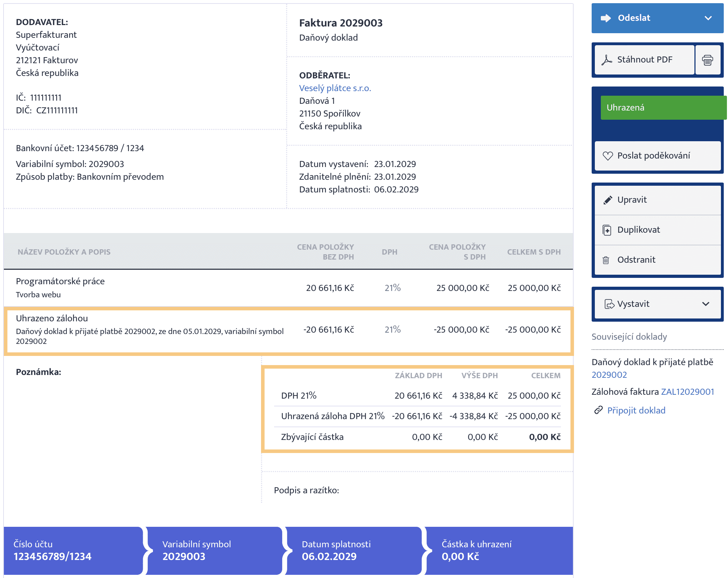728x578 pixels.
Task: Click the document icon in Vystavit button
Action: pos(609,304)
